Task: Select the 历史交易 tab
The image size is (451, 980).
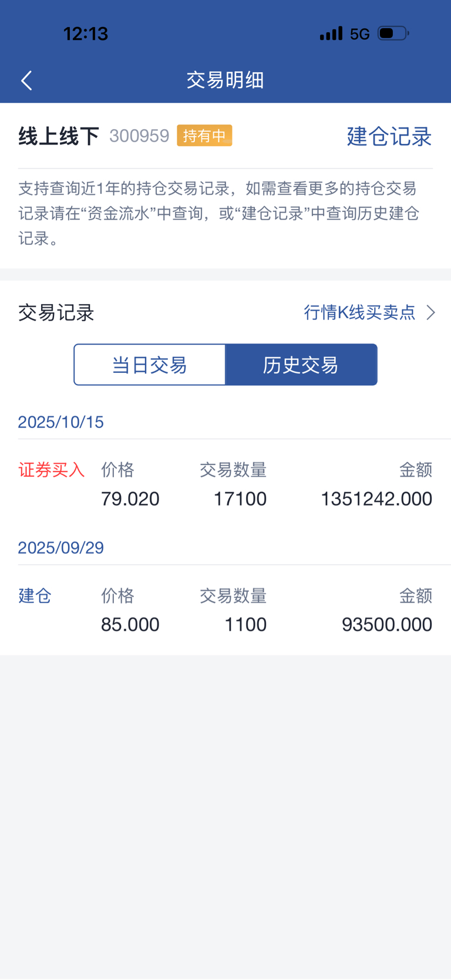Action: (x=301, y=365)
